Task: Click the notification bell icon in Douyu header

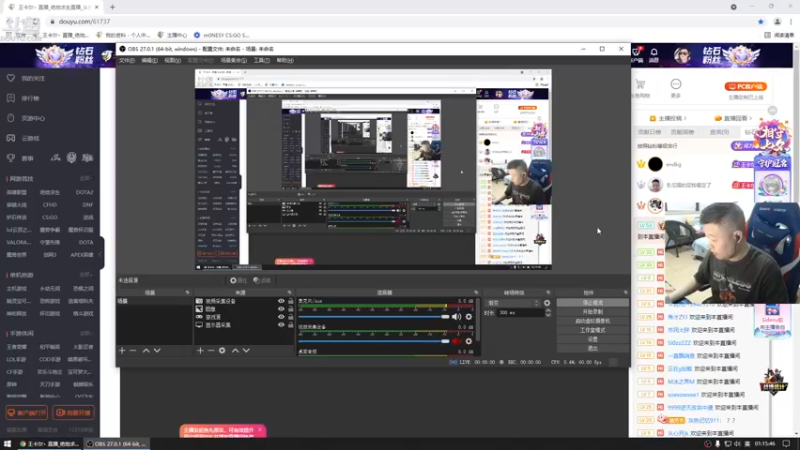Action: click(x=654, y=53)
